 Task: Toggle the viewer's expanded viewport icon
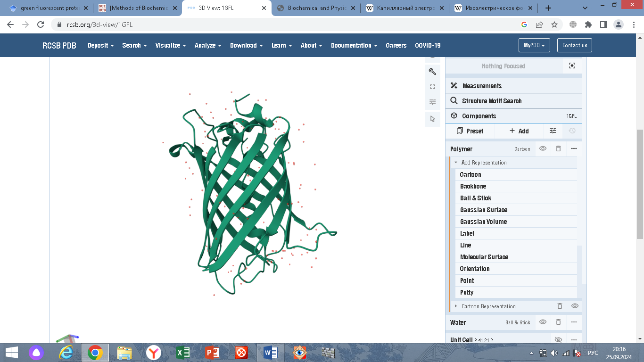432,87
